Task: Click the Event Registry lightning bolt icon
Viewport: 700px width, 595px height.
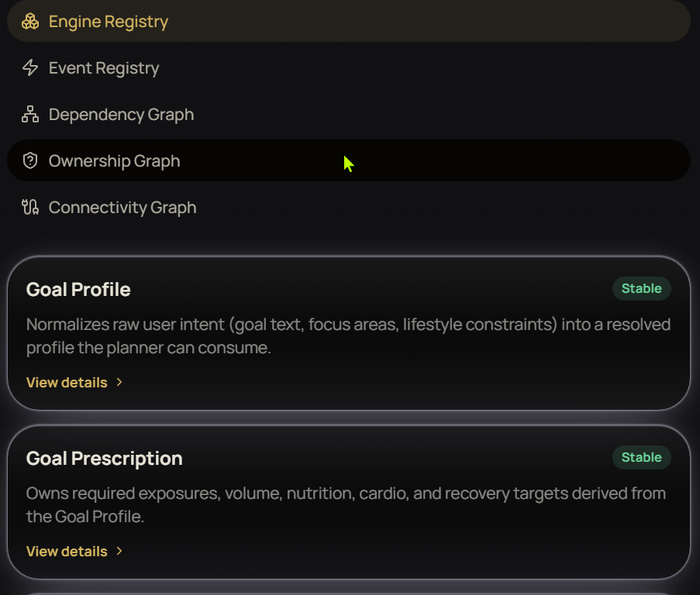Action: (x=30, y=68)
